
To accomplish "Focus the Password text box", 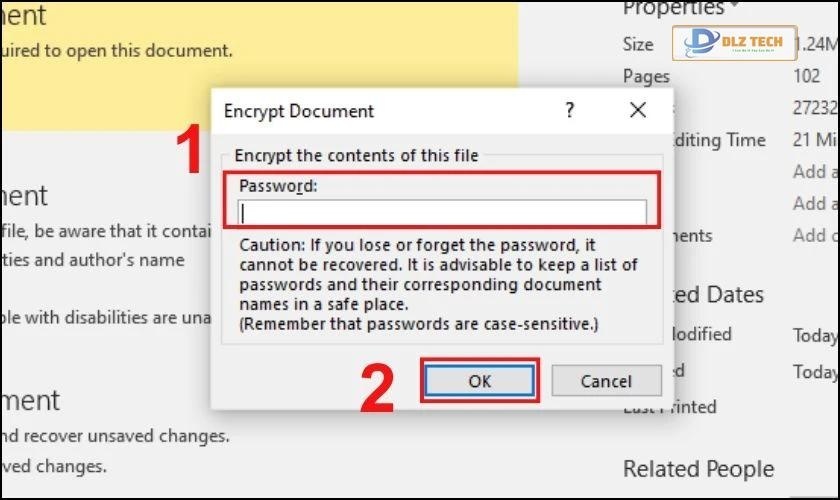I will 442,212.
